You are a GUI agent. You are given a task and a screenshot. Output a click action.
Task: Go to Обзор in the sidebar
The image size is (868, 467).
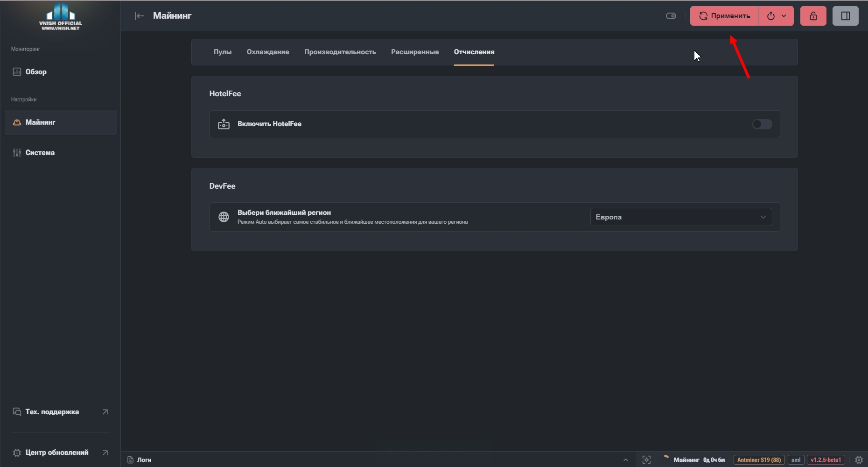click(x=61, y=72)
